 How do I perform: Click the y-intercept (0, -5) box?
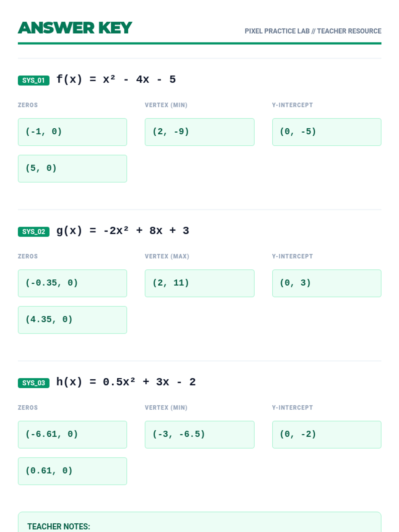(x=327, y=132)
